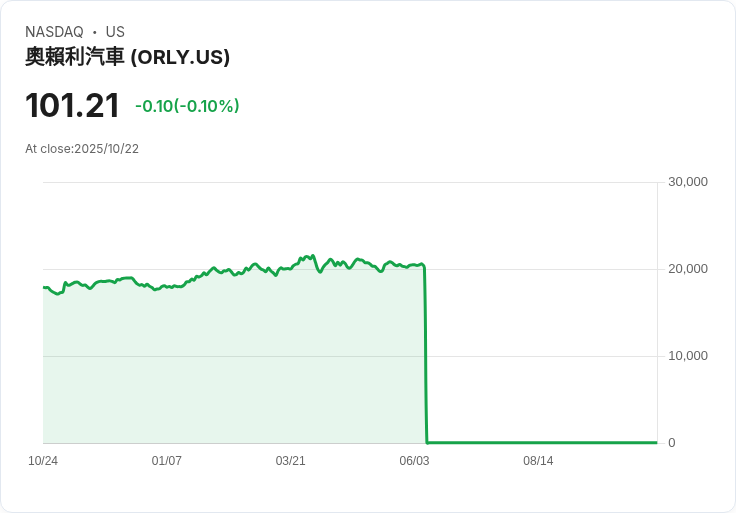
Task: Click the 01/07 x-axis date label
Action: coord(167,461)
